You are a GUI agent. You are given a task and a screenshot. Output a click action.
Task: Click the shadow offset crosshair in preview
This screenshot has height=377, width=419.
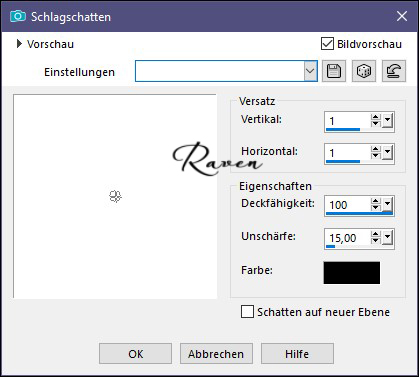coord(115,196)
